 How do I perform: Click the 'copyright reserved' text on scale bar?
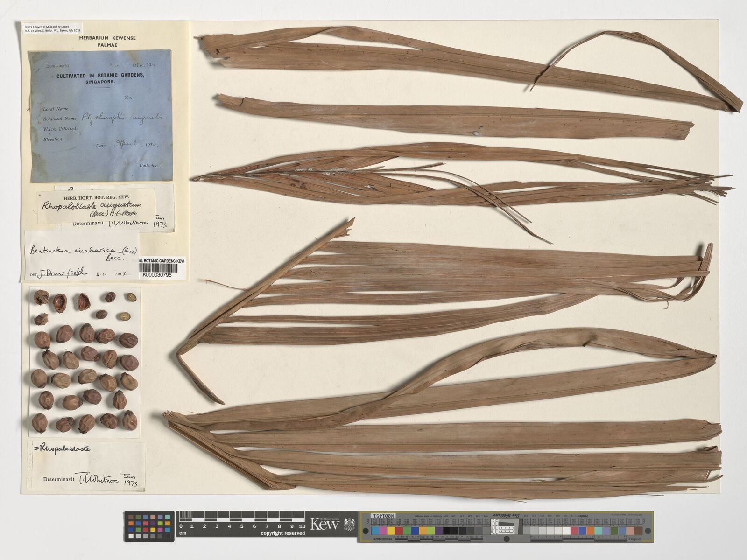[282, 533]
